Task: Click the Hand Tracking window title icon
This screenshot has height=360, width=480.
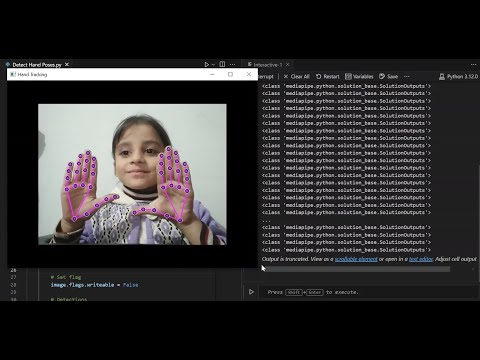Action: click(13, 74)
